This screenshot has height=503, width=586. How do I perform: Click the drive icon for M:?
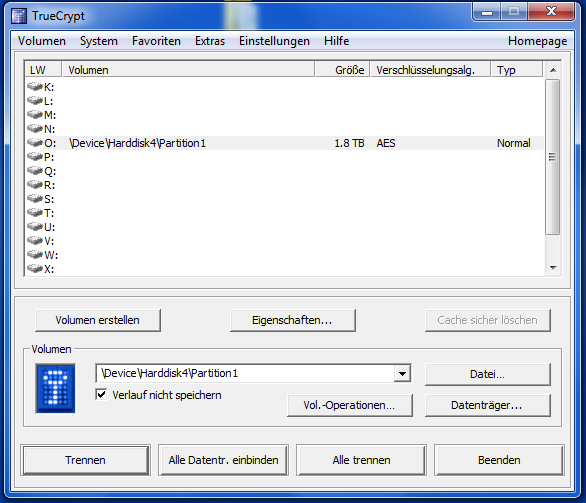click(35, 115)
